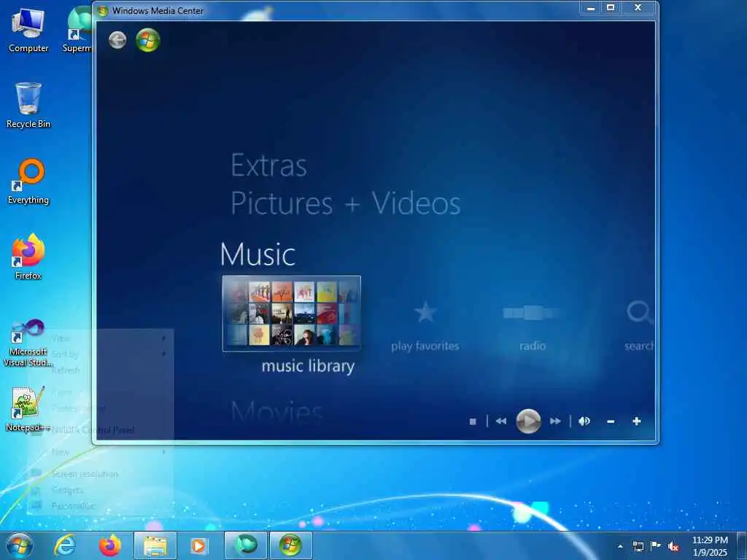The width and height of the screenshot is (747, 560).
Task: Start playback with round Play button
Action: click(528, 421)
